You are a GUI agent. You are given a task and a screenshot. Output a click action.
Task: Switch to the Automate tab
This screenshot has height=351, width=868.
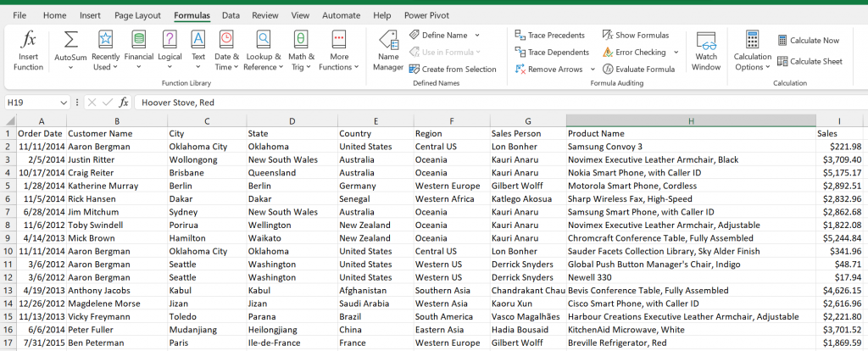pos(341,15)
